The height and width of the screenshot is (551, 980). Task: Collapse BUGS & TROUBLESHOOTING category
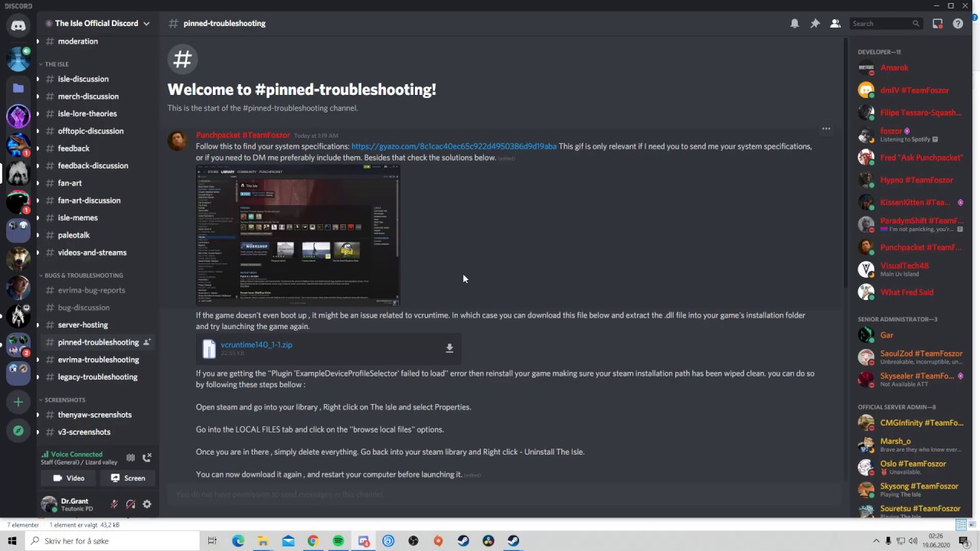[80, 275]
